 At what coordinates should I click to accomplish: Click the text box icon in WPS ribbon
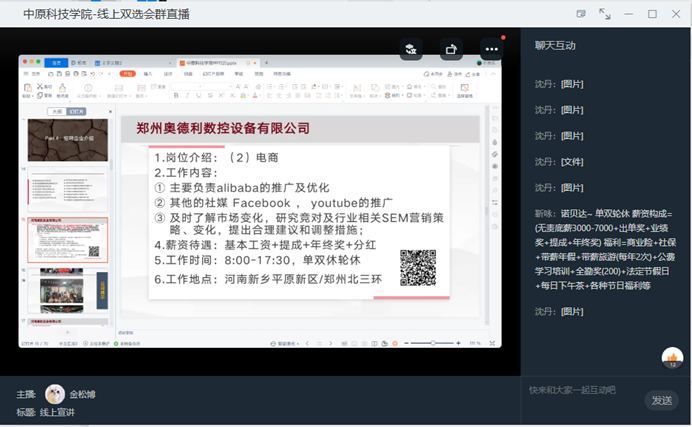pos(357,88)
